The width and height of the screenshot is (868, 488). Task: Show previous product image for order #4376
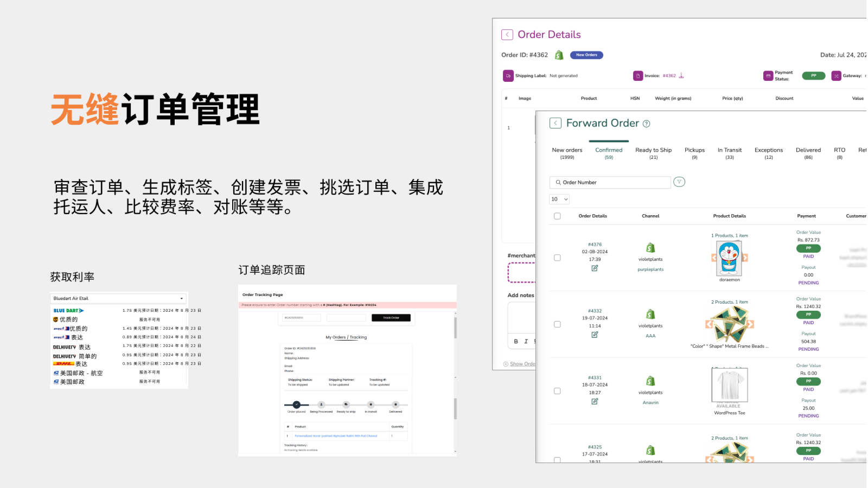(714, 258)
